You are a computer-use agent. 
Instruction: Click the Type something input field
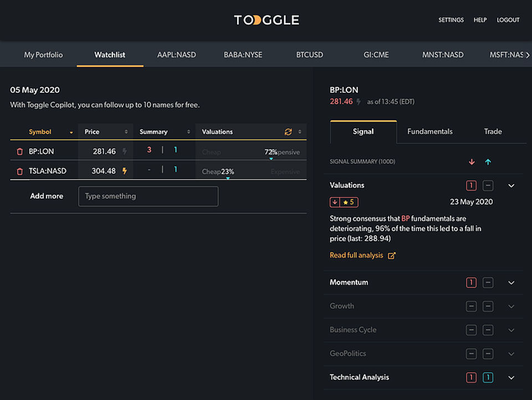pos(148,196)
